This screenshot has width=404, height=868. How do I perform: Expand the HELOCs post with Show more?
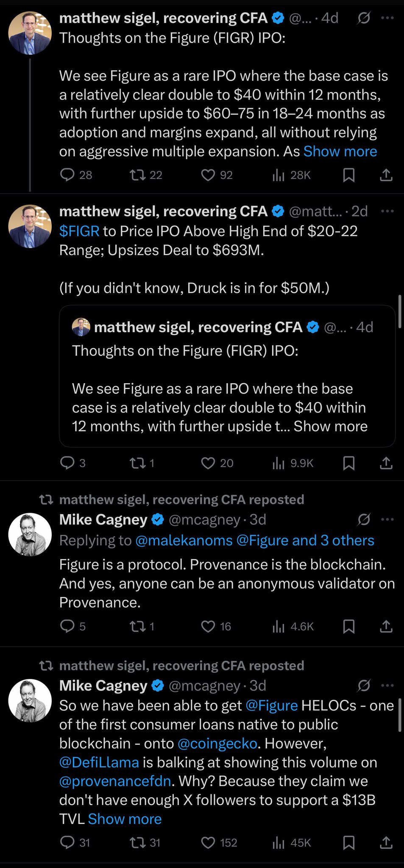pos(125,819)
